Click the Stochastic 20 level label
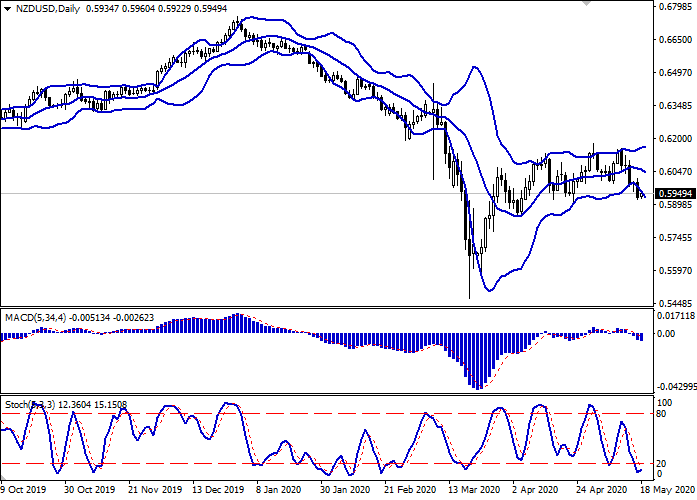The width and height of the screenshot is (697, 500). click(660, 463)
